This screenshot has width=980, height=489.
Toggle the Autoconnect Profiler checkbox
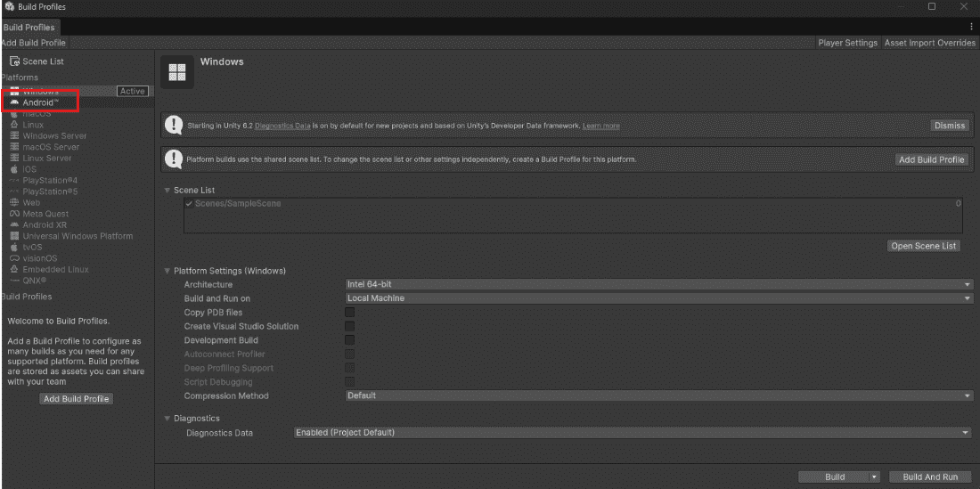coord(350,355)
